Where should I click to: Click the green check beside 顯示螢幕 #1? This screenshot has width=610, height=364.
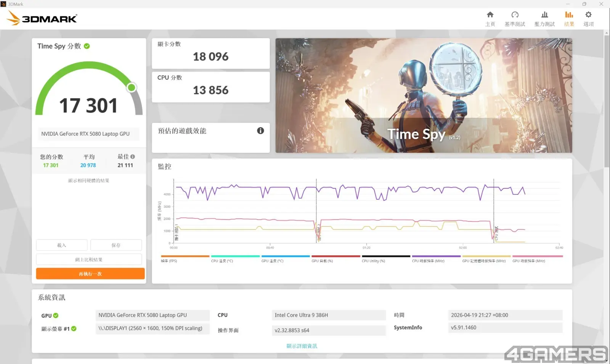(x=74, y=329)
